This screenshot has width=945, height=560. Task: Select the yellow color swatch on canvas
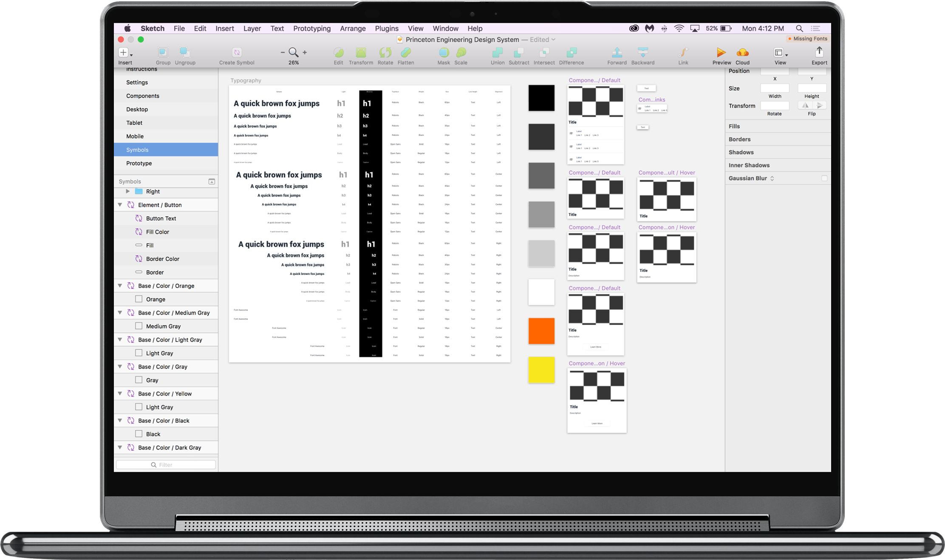pos(541,370)
